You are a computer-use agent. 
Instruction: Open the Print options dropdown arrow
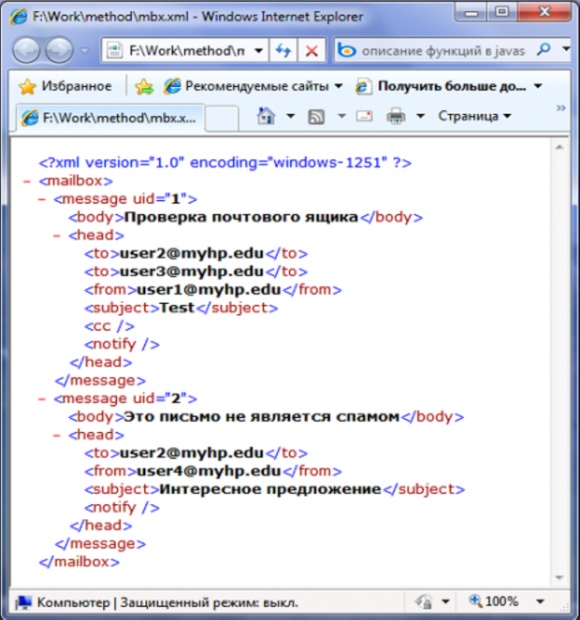421,116
